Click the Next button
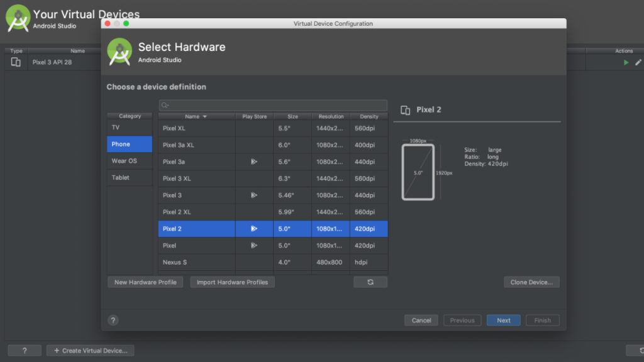The image size is (644, 362). tap(503, 320)
